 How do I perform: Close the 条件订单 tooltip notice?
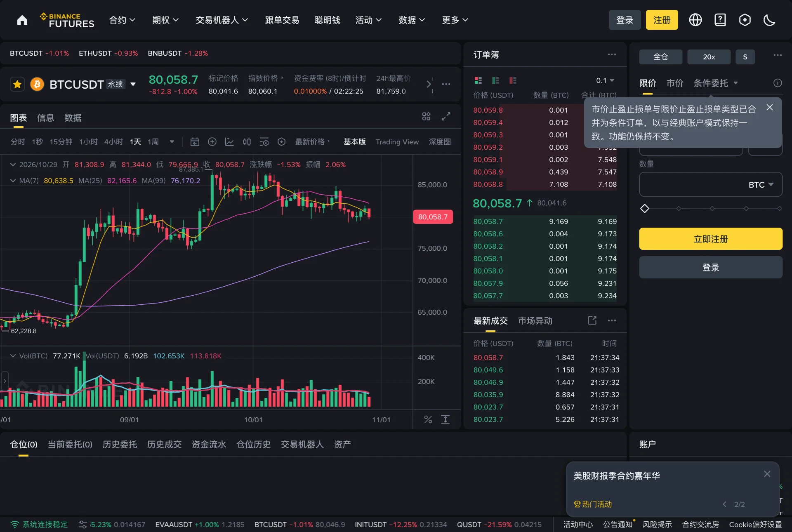(x=770, y=107)
